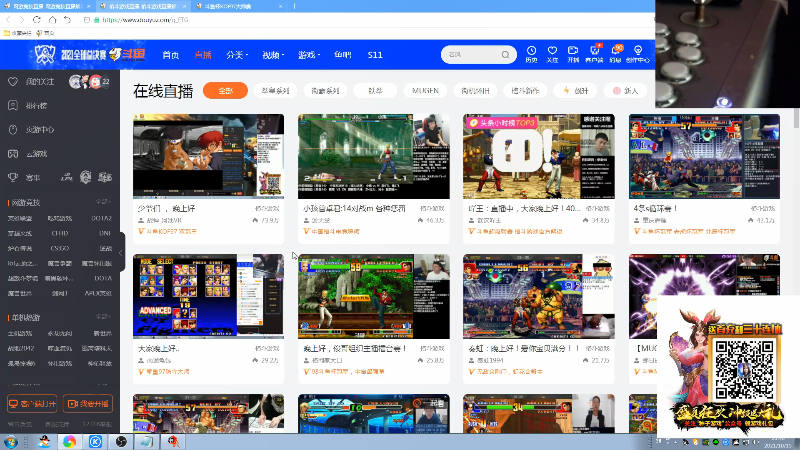Screen dimensions: 800x450
Task: Select the 铁拳 filter pill
Action: pyautogui.click(x=375, y=90)
